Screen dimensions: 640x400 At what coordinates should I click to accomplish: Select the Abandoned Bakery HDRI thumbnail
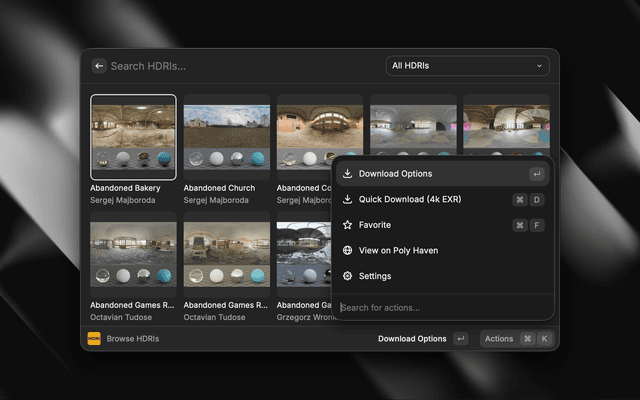(133, 137)
